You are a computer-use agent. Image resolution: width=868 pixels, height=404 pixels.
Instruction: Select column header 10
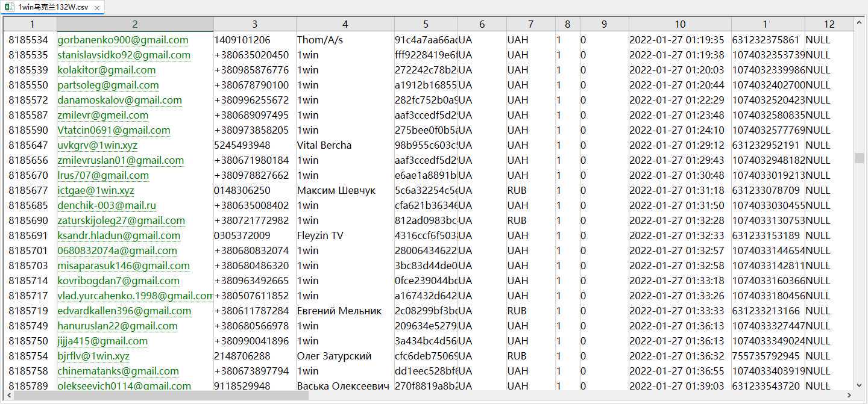[x=680, y=24]
